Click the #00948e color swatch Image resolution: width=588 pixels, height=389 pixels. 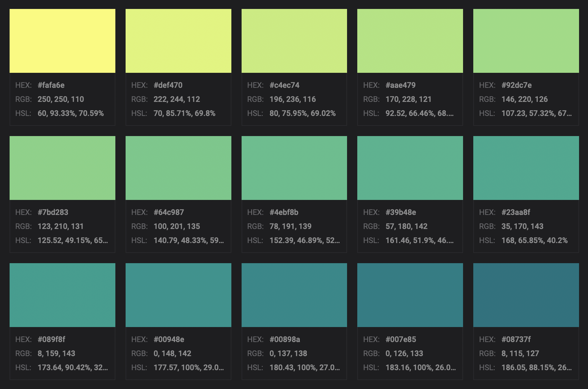178,295
